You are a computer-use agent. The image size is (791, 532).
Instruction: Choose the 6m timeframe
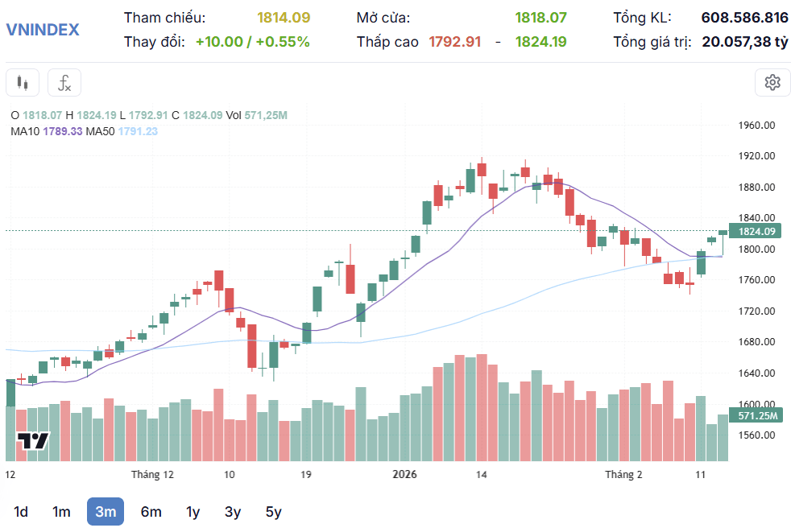(151, 512)
